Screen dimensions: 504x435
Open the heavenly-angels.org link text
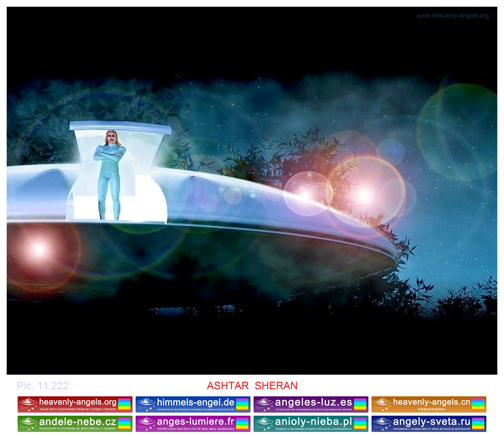click(x=78, y=402)
